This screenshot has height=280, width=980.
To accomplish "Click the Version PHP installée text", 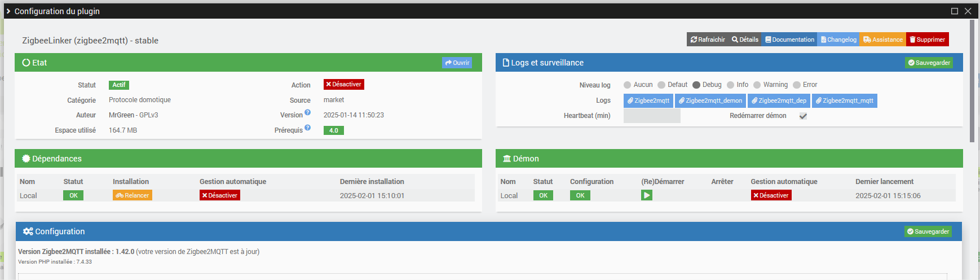I will click(55, 262).
